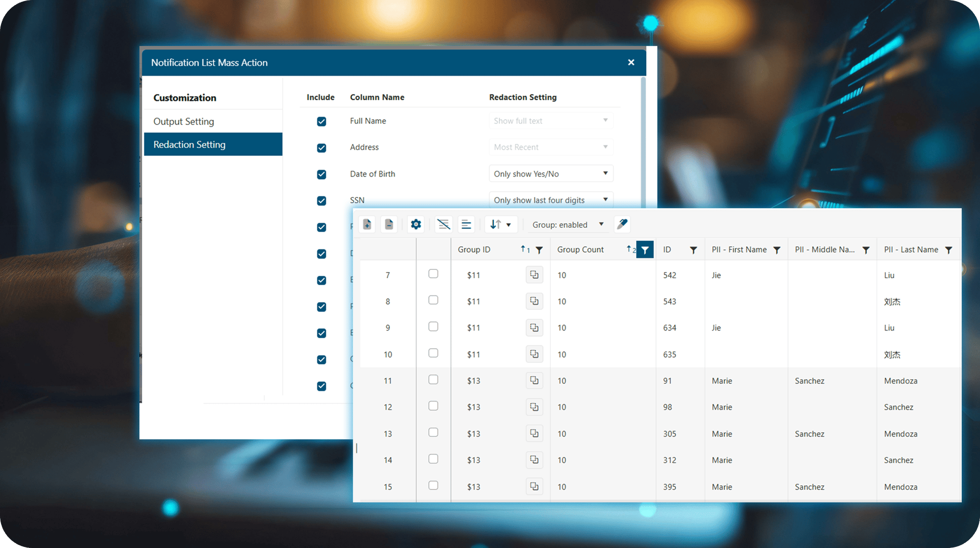
Task: Click the Redaction Setting sidebar item
Action: coord(190,144)
